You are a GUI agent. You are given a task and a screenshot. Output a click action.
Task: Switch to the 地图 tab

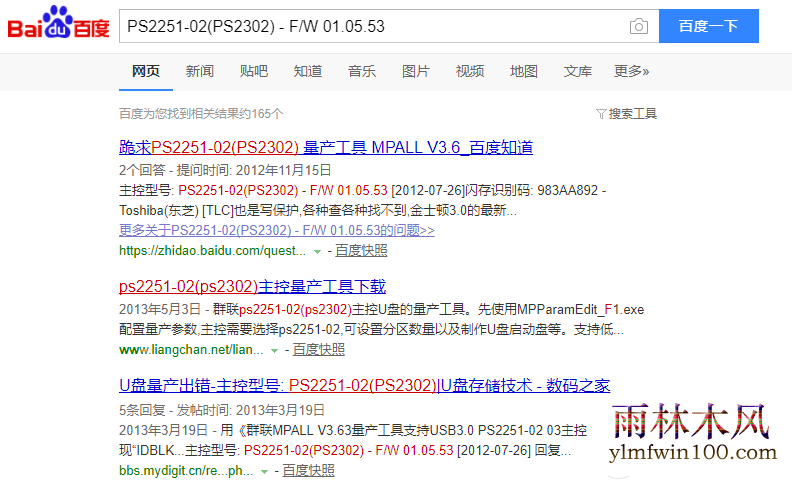524,71
